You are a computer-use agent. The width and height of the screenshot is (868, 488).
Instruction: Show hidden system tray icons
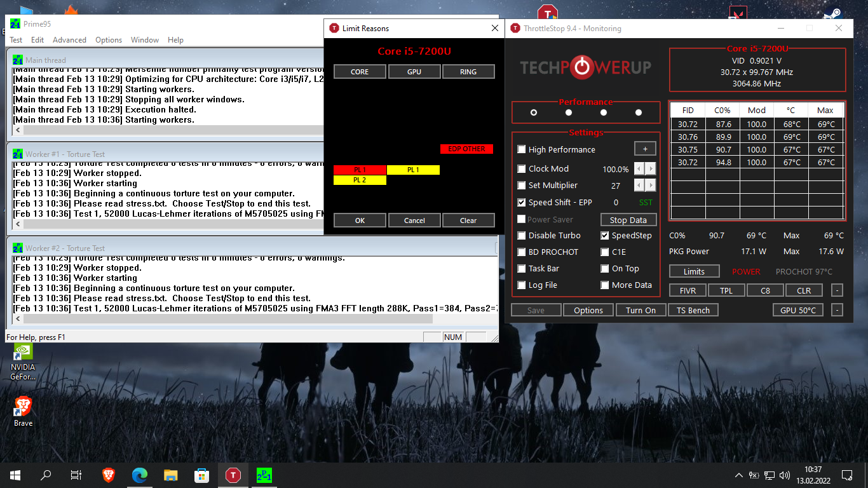[x=738, y=475]
